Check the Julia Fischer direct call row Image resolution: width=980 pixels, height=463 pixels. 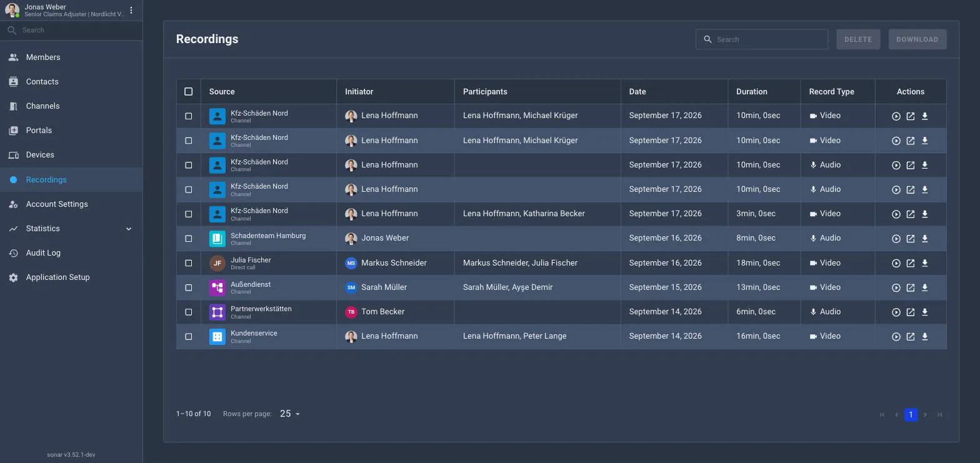point(189,263)
